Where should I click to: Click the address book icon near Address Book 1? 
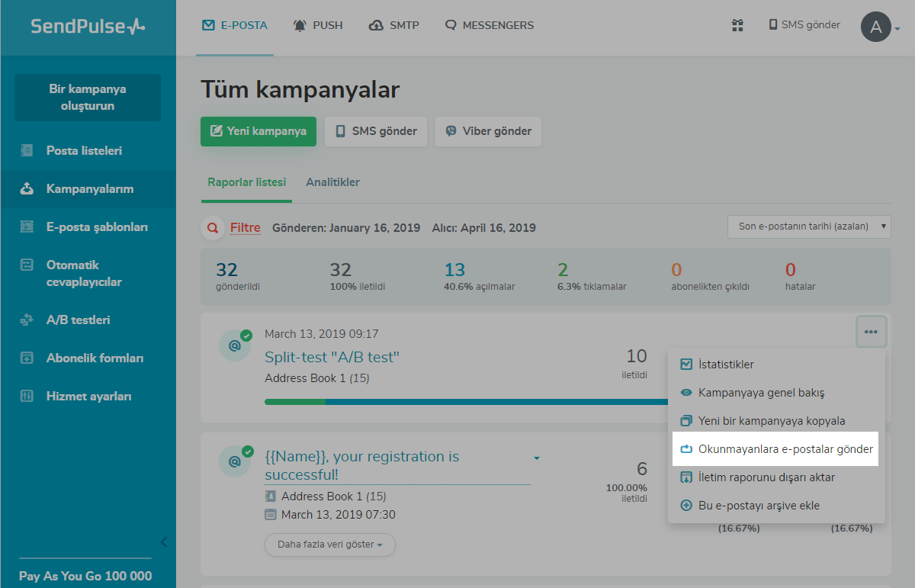[x=271, y=496]
